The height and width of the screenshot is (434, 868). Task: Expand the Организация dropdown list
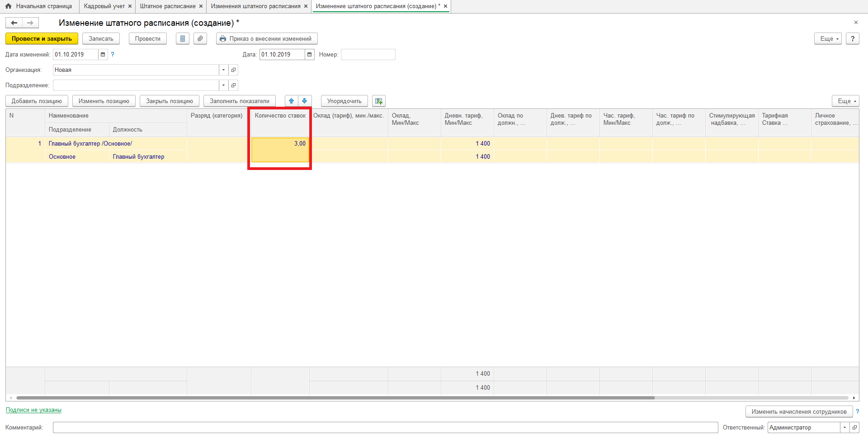(x=223, y=70)
